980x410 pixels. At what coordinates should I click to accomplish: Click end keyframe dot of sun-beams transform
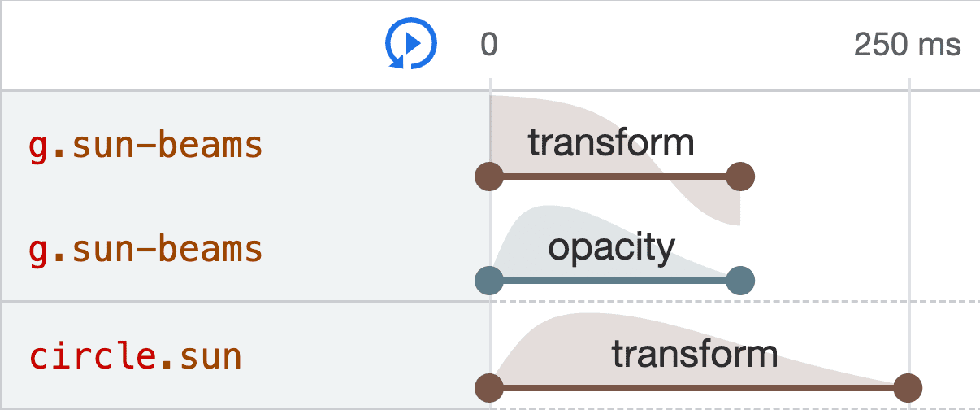(x=740, y=176)
